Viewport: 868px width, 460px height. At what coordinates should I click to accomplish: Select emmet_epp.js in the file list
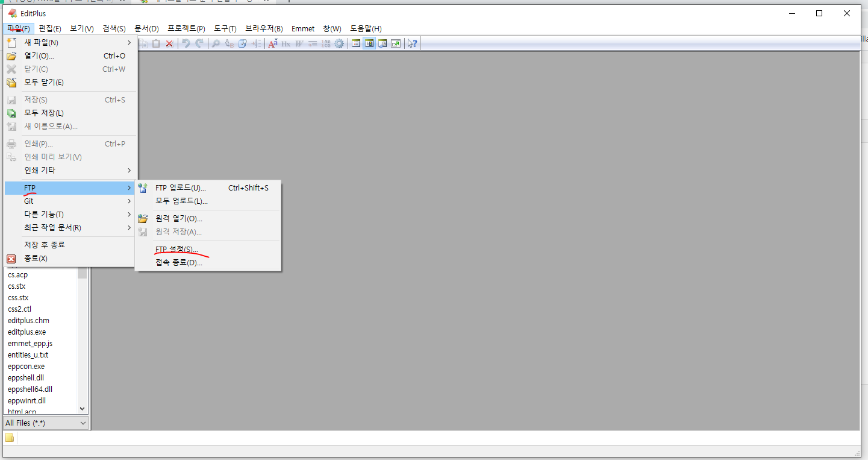click(30, 344)
